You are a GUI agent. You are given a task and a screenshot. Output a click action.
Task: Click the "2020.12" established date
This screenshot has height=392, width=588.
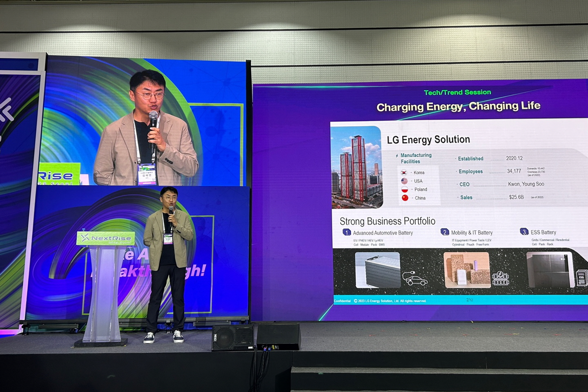[514, 158]
